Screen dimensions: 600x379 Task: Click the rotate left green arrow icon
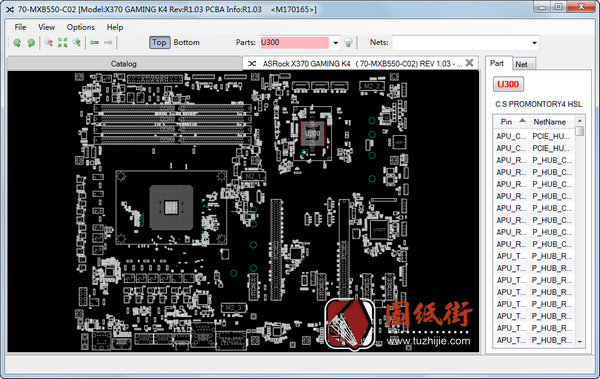tap(17, 42)
